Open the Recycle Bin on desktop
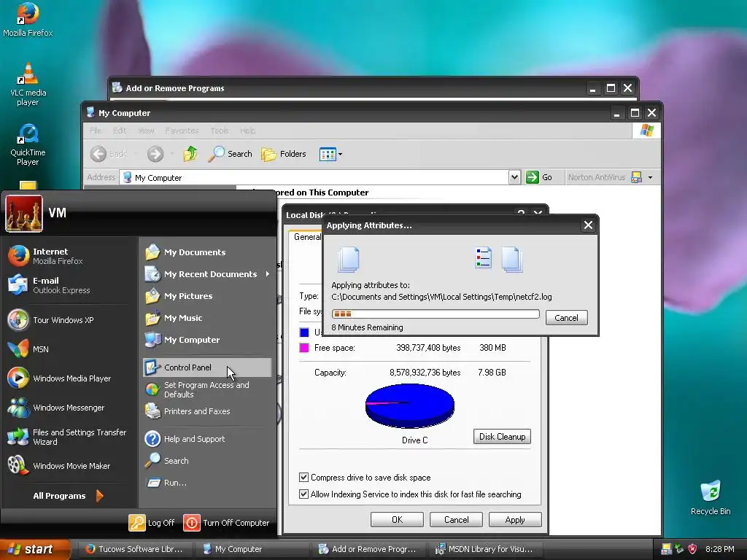 click(711, 498)
